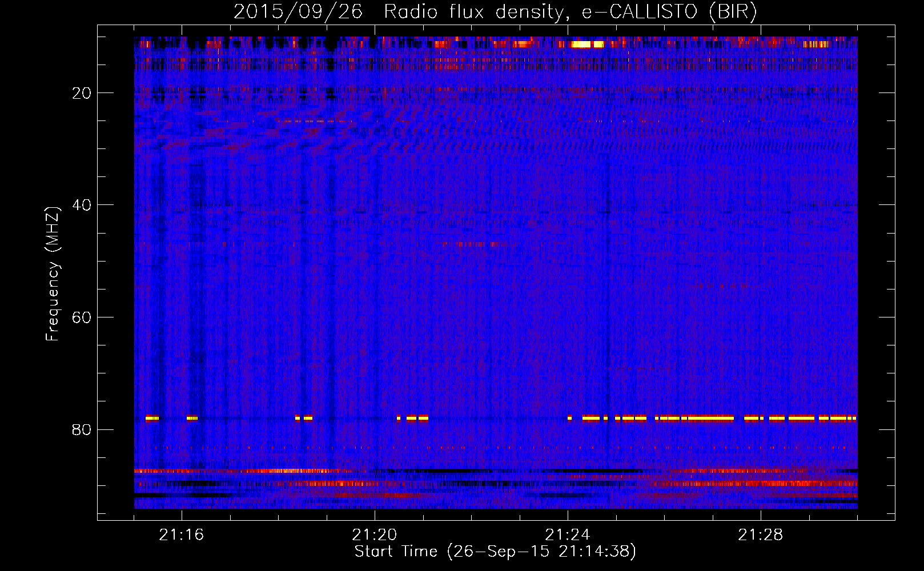The width and height of the screenshot is (924, 571).
Task: Select the 80 MHz frequency tick label
Action: click(x=82, y=429)
